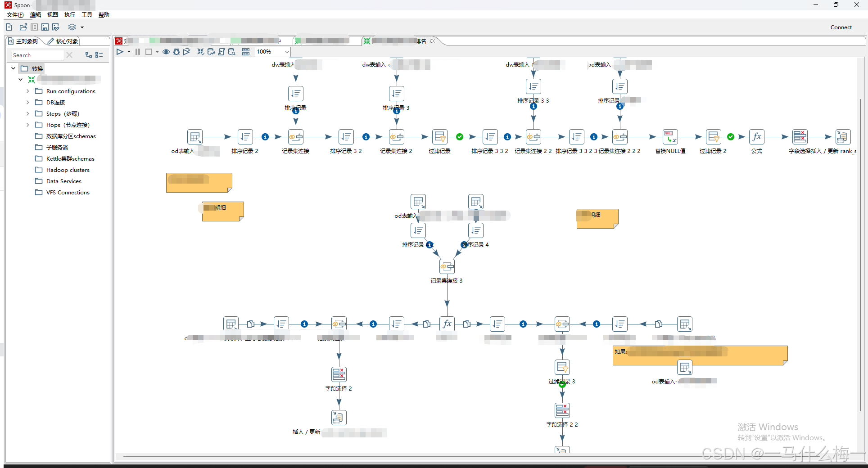Open the perspectives dropdown arrow

82,27
